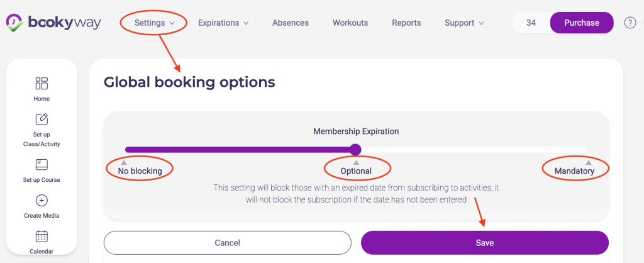The height and width of the screenshot is (263, 644).
Task: Open the Home dashboard icon
Action: pyautogui.click(x=42, y=84)
